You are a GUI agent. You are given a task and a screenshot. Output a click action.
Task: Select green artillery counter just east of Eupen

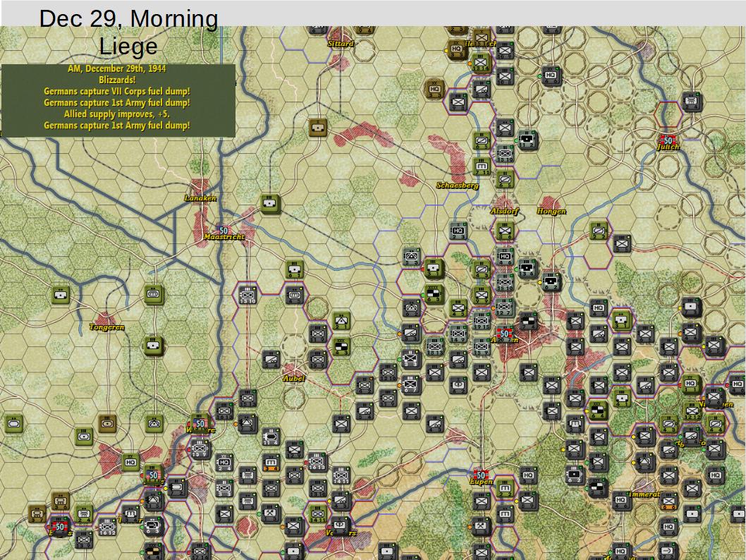[505, 488]
